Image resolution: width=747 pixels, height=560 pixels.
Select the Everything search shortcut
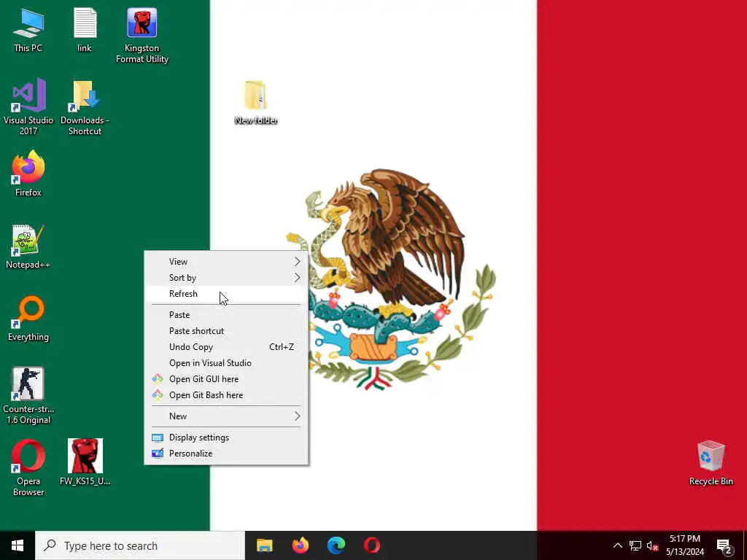coord(28,319)
